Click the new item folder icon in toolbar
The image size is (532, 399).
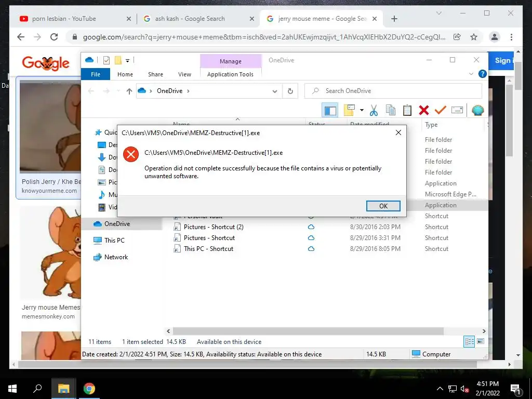349,110
